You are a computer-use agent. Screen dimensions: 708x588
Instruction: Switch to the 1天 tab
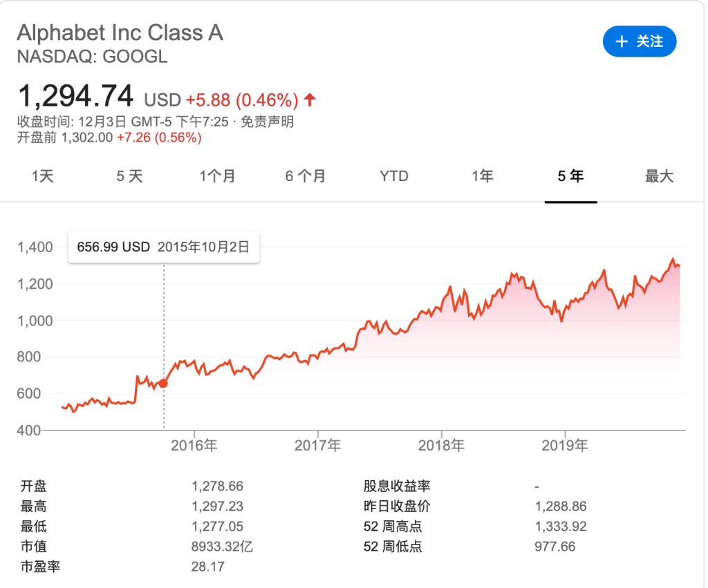[42, 176]
